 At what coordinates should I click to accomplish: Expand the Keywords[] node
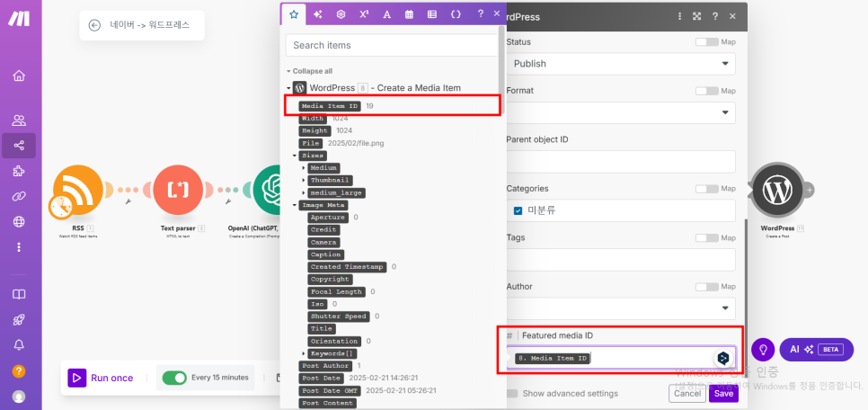[x=304, y=353]
